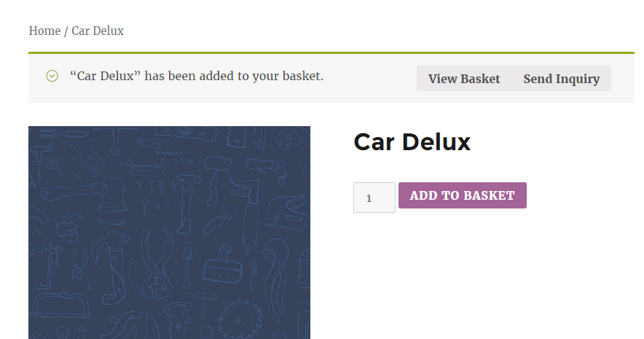Click the green checkmark success icon

pyautogui.click(x=52, y=76)
